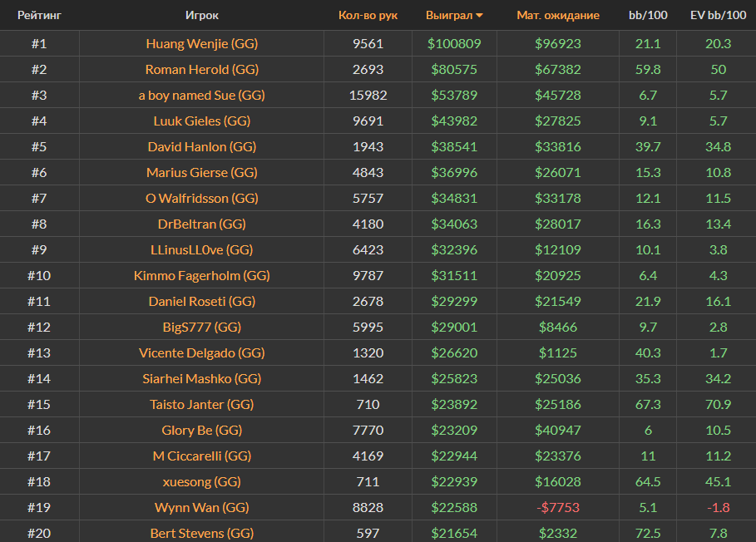Screen dimensions: 756x542
Task: Click David Hanlon (GG) name
Action: 202,146
